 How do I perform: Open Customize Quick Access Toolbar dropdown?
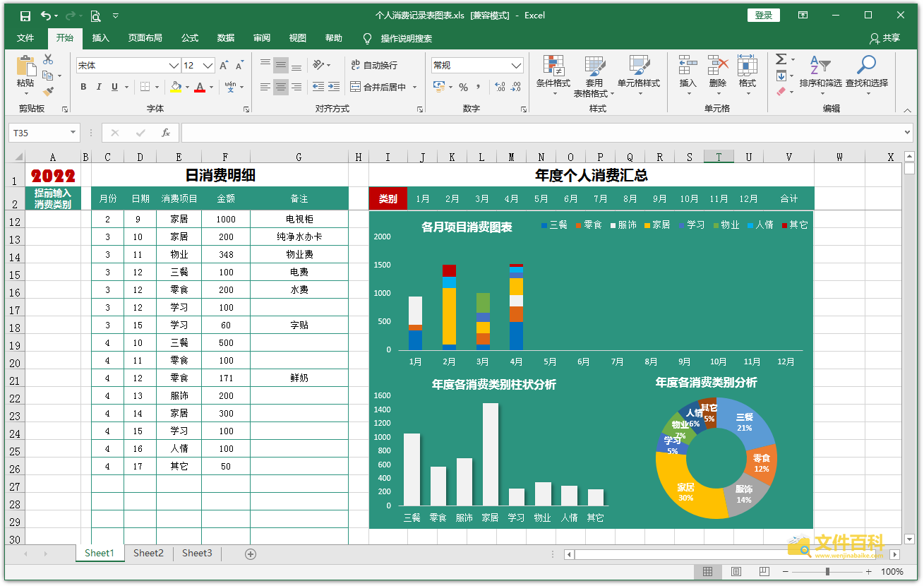116,16
